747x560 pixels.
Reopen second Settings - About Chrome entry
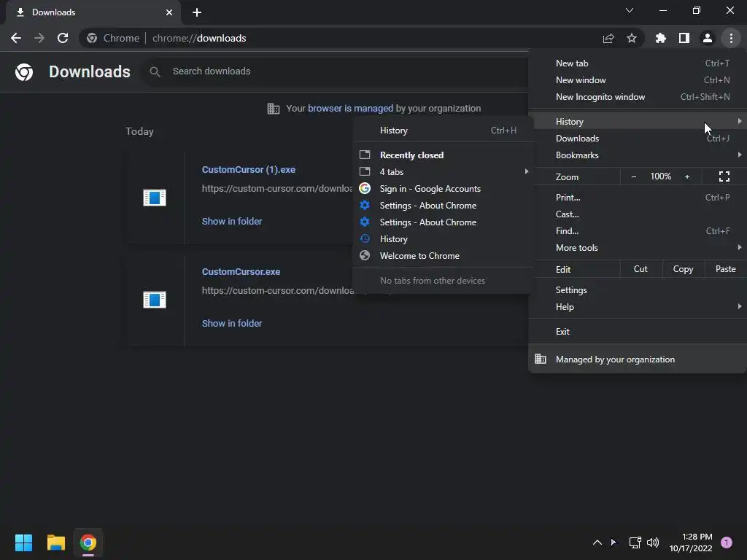[443, 222]
